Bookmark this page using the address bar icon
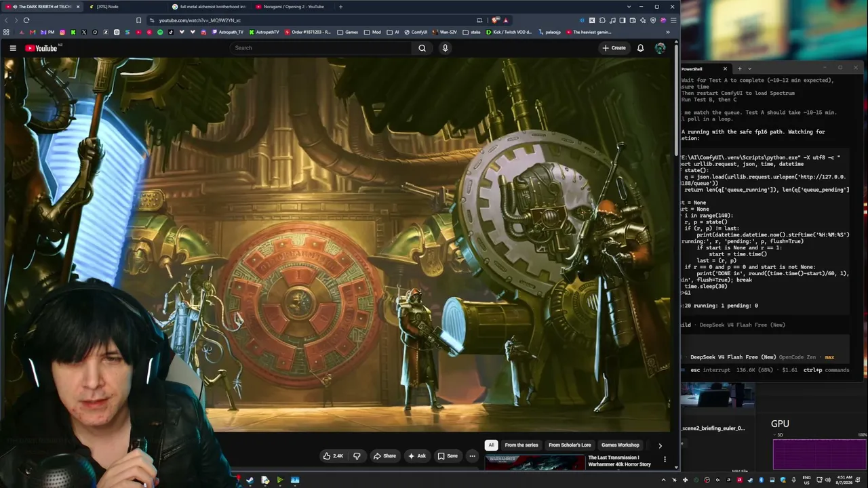This screenshot has width=868, height=488. tap(139, 20)
